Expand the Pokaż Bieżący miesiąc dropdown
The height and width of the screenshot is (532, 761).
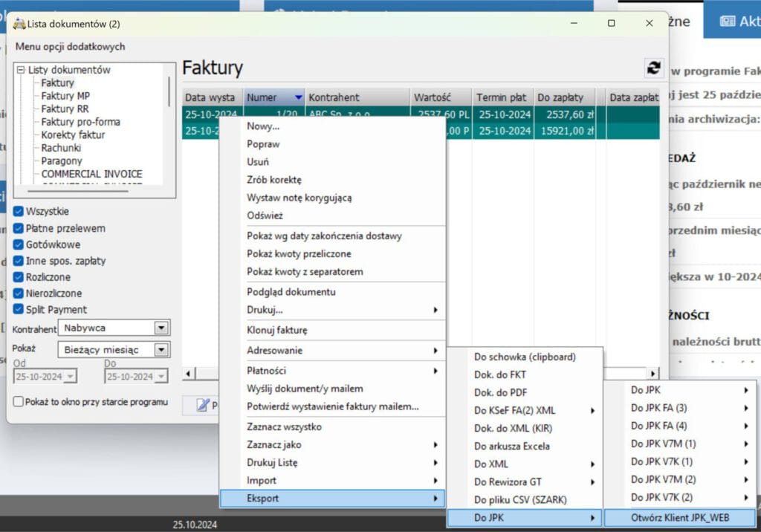coord(161,349)
